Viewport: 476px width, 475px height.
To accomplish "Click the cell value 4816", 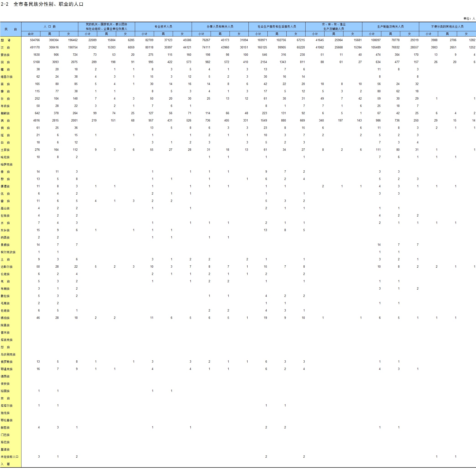I will [x=37, y=121].
